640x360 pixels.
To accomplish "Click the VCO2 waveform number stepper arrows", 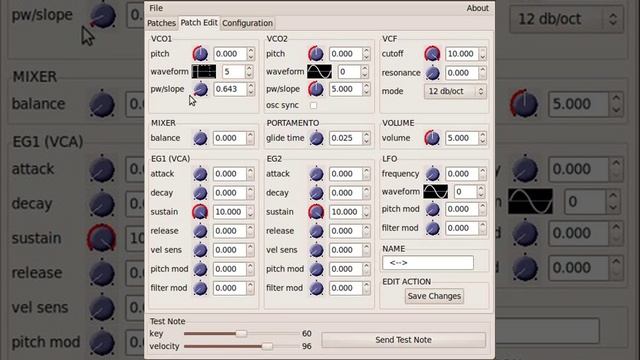I will (364, 72).
